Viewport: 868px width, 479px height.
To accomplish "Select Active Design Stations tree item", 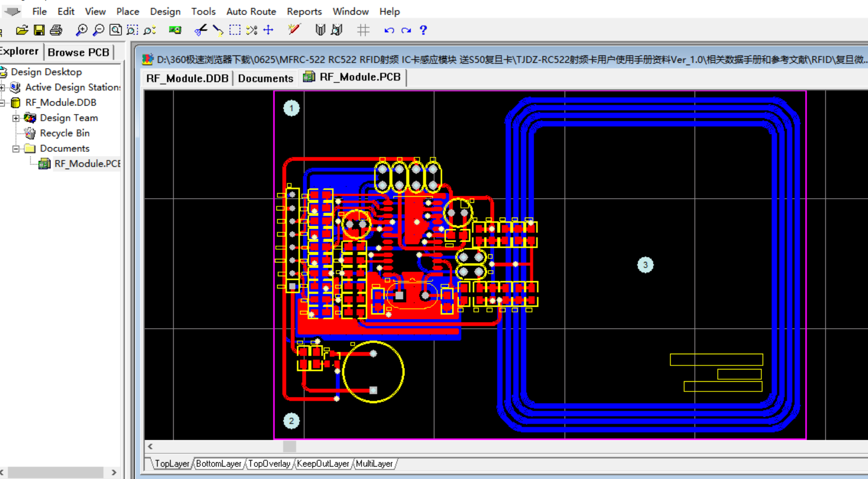I will coord(73,87).
